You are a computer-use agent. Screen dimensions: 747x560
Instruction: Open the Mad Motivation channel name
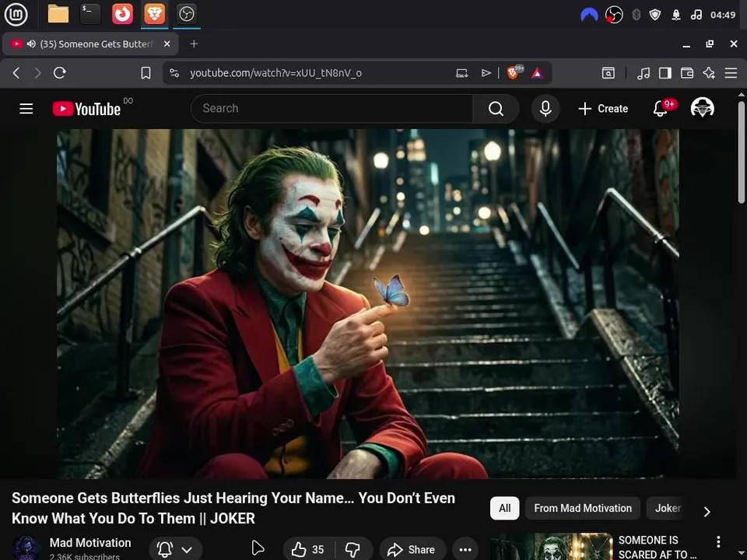[x=90, y=542]
